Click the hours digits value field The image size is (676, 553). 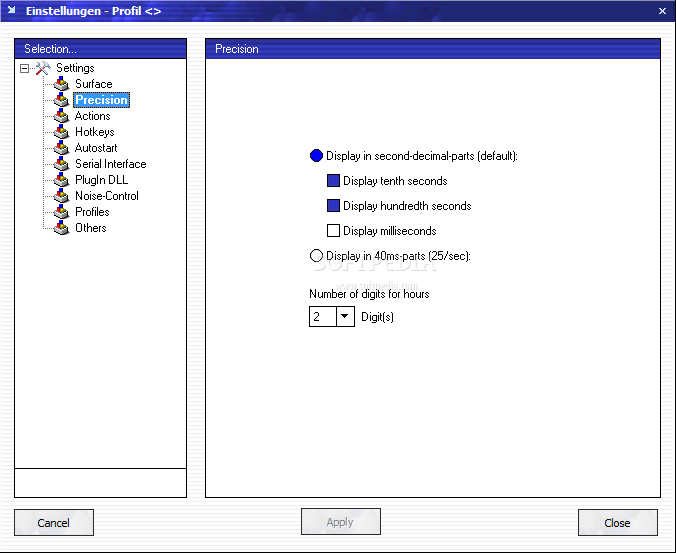point(322,316)
